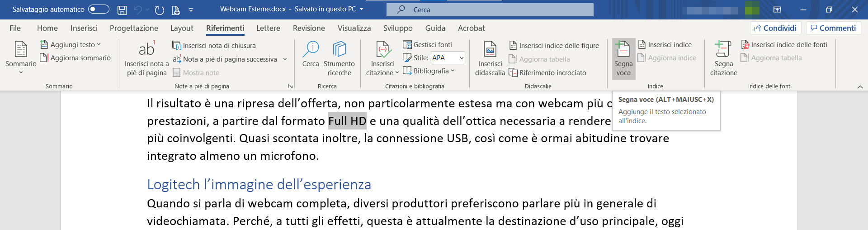Switch to the Home tab
The width and height of the screenshot is (868, 230).
click(x=47, y=28)
